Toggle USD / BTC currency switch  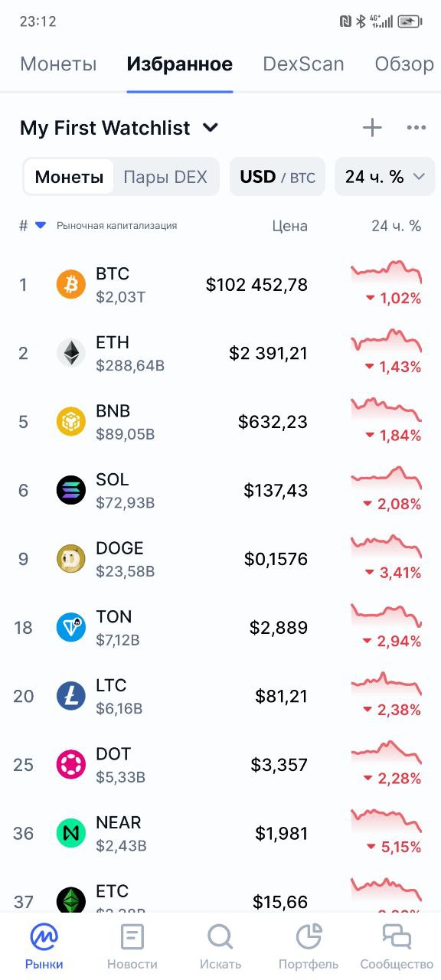[x=277, y=177]
